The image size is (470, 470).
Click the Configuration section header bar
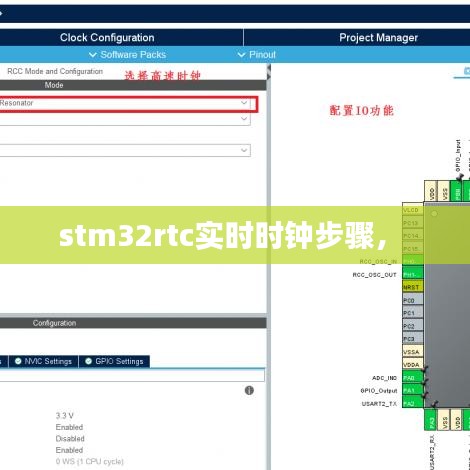coord(133,323)
